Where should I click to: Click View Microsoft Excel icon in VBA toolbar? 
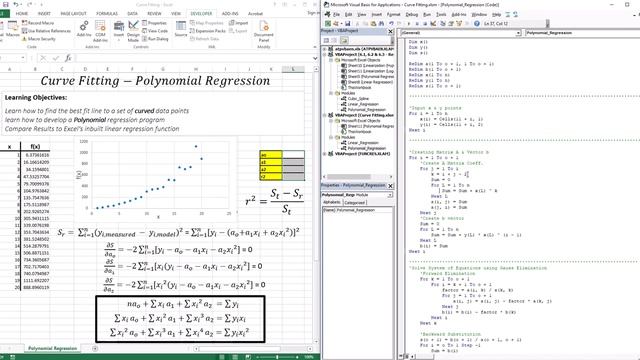click(328, 24)
